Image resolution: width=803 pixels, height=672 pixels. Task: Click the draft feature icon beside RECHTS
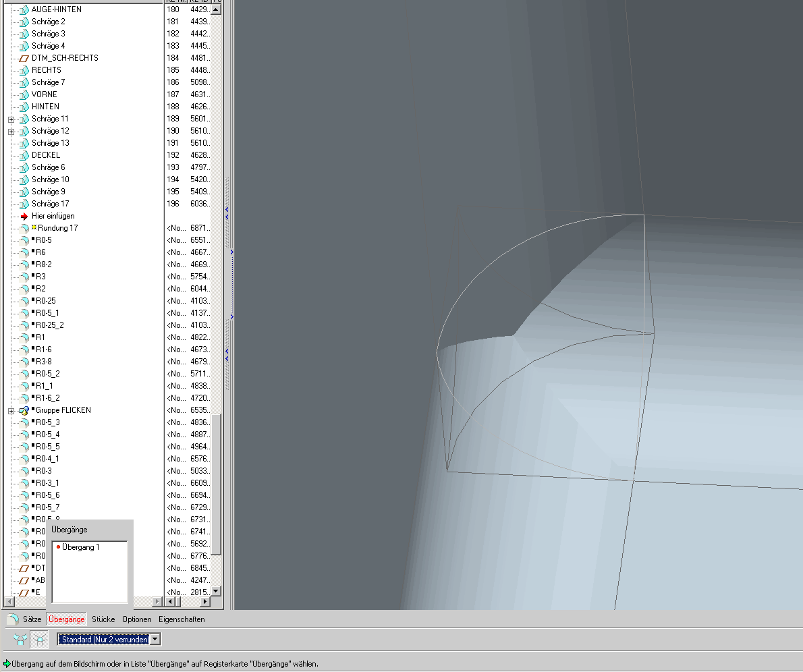click(24, 70)
